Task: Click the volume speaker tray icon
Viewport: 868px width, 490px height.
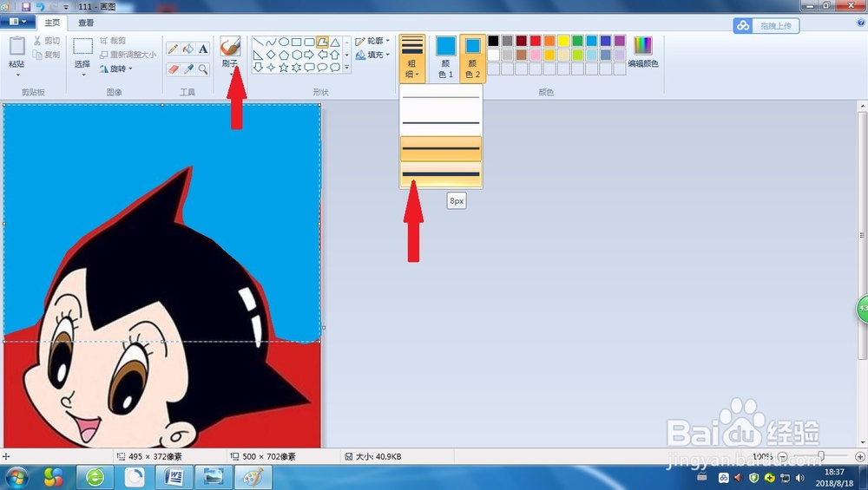Action: [800, 477]
